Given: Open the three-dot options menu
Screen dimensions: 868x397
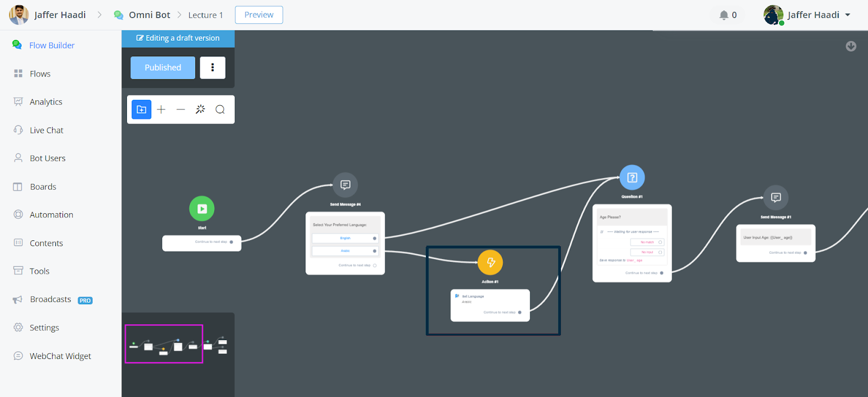Looking at the screenshot, I should [213, 68].
